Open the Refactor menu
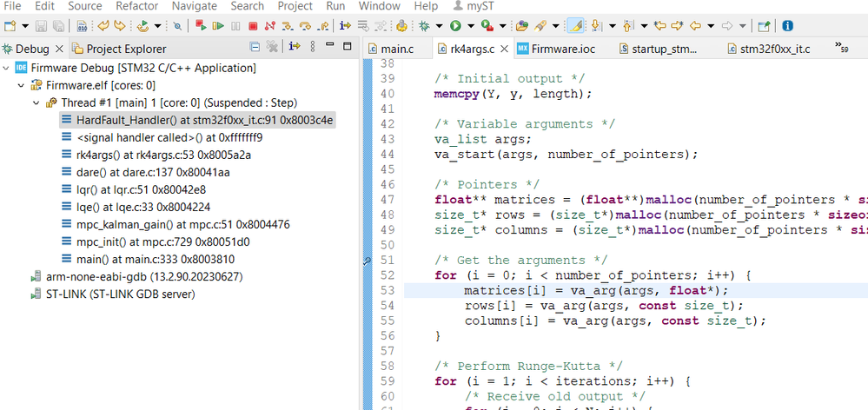Screen dimensions: 868x410 click(136, 6)
